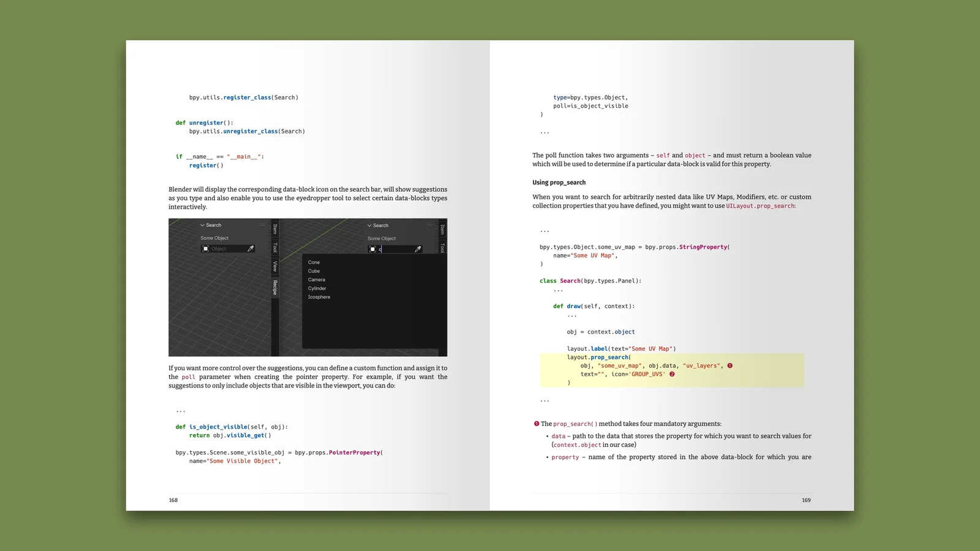Select Cylinder from the suggestions dropdown
The width and height of the screenshot is (980, 551).
pos(317,288)
